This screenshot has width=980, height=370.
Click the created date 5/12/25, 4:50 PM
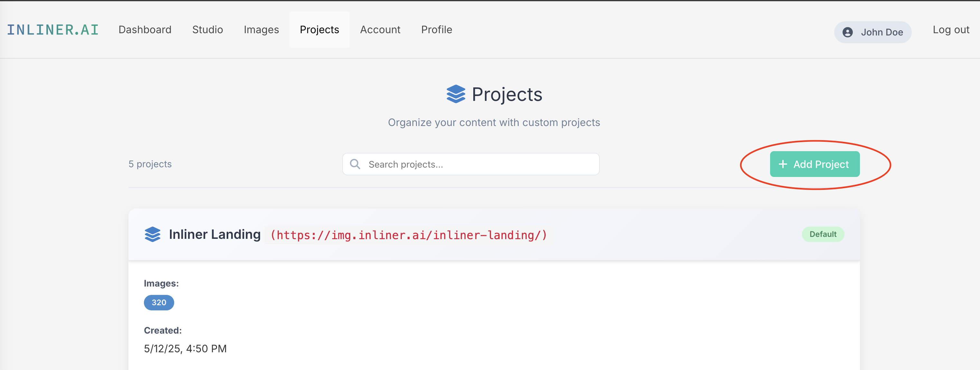(x=185, y=349)
